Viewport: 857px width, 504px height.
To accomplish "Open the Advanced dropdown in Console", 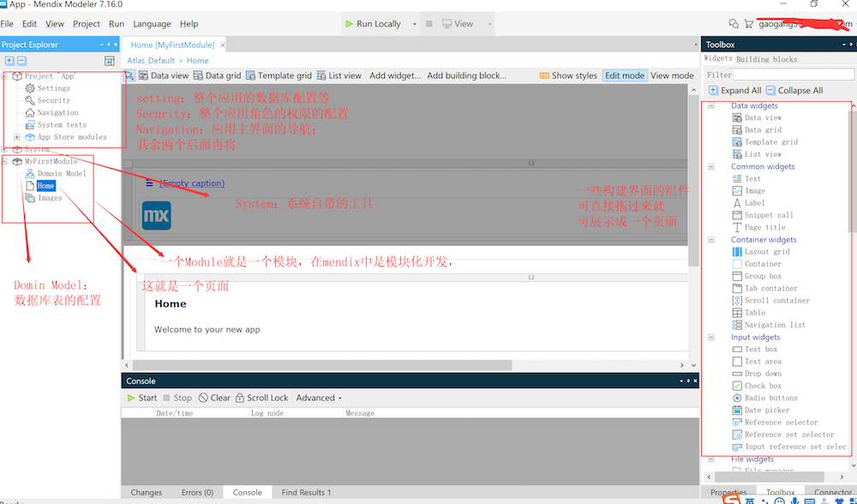I will [x=319, y=398].
